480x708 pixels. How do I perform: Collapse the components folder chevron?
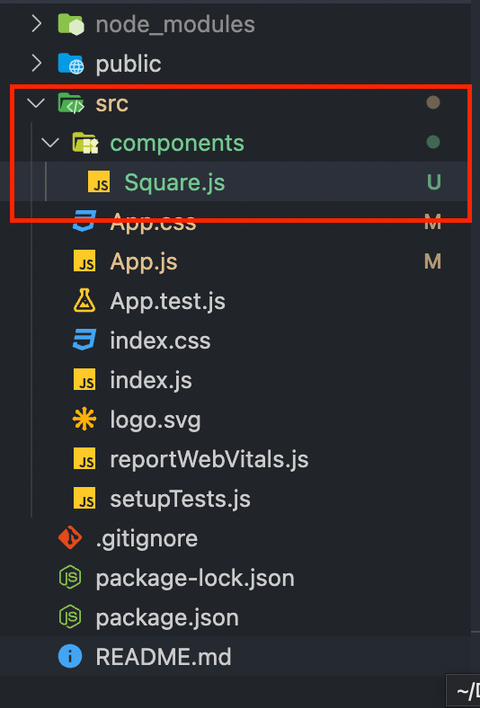50,143
